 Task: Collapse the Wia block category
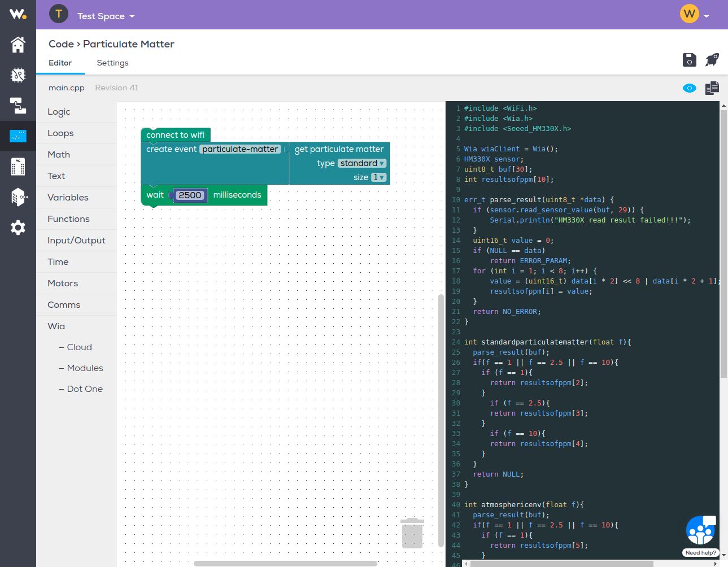click(x=76, y=326)
